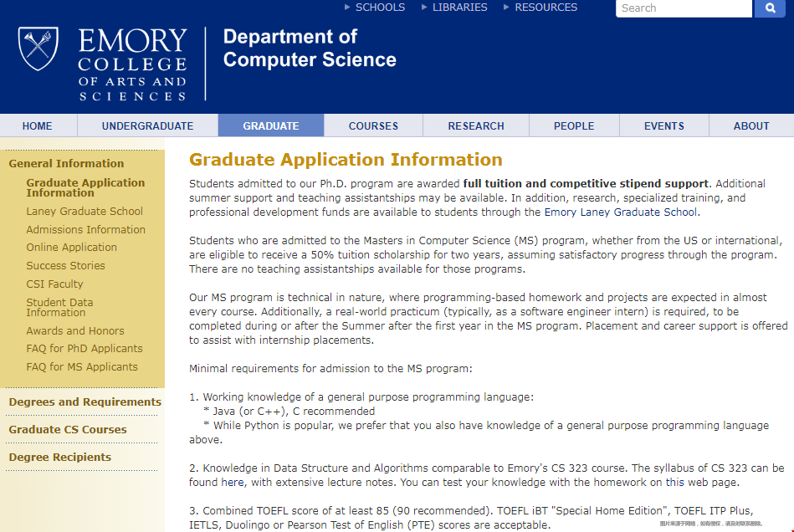Click the Emory shield logo

[38, 48]
